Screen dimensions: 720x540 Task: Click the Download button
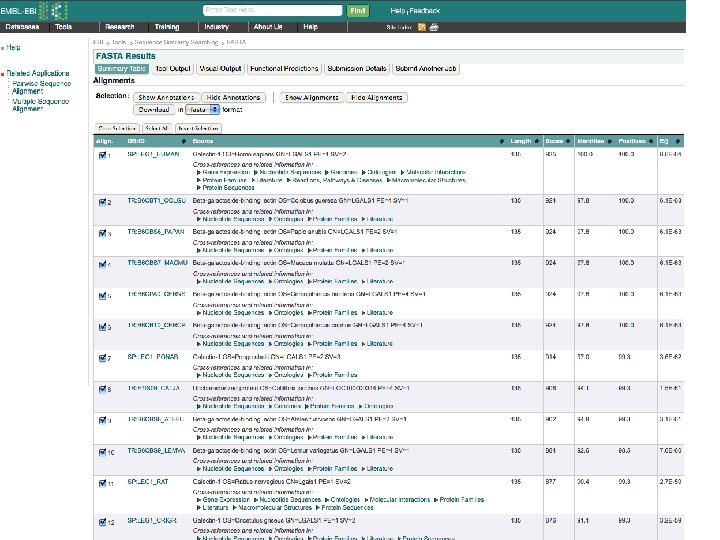[x=154, y=110]
